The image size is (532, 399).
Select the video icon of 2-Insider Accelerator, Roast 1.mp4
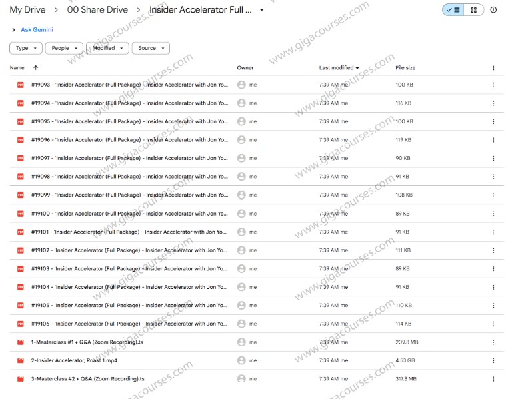20,360
